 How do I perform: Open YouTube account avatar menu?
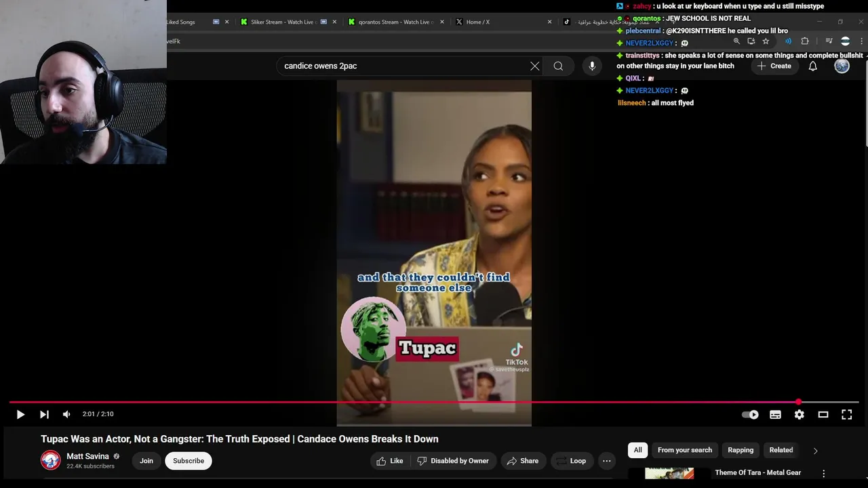pyautogui.click(x=842, y=66)
